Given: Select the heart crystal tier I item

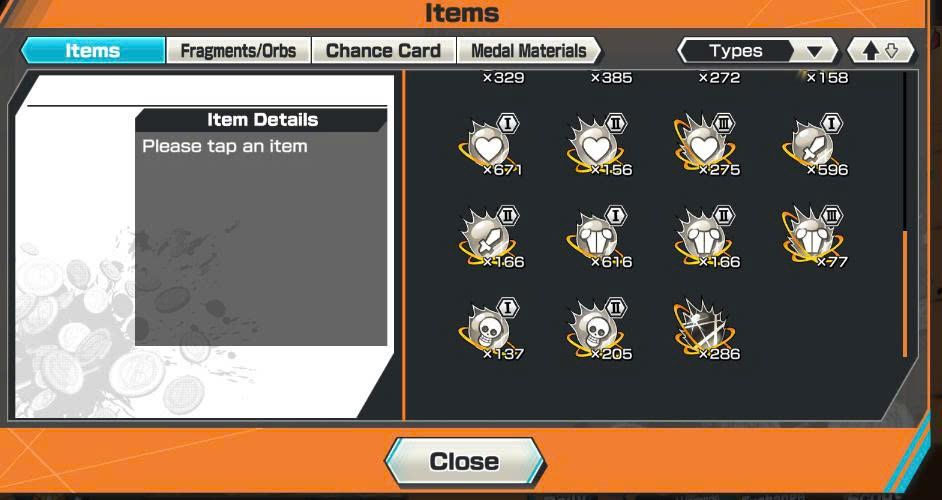Looking at the screenshot, I should pyautogui.click(x=490, y=145).
